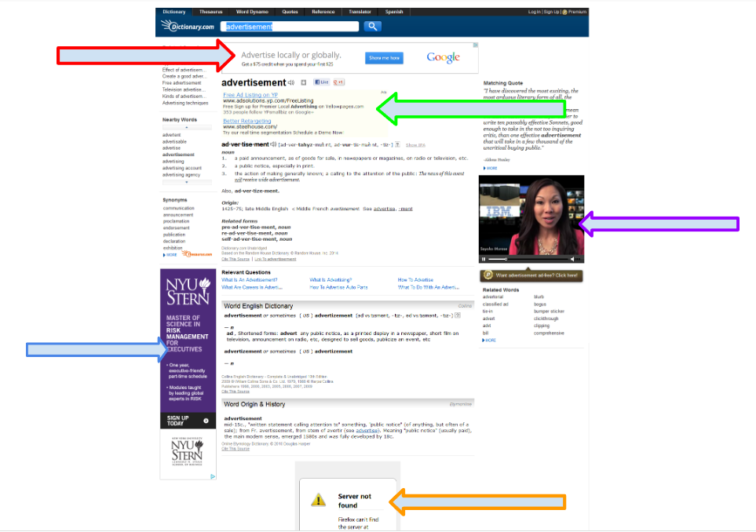The image size is (756, 532).
Task: Click the Premium gold coin icon in header
Action: tap(564, 12)
